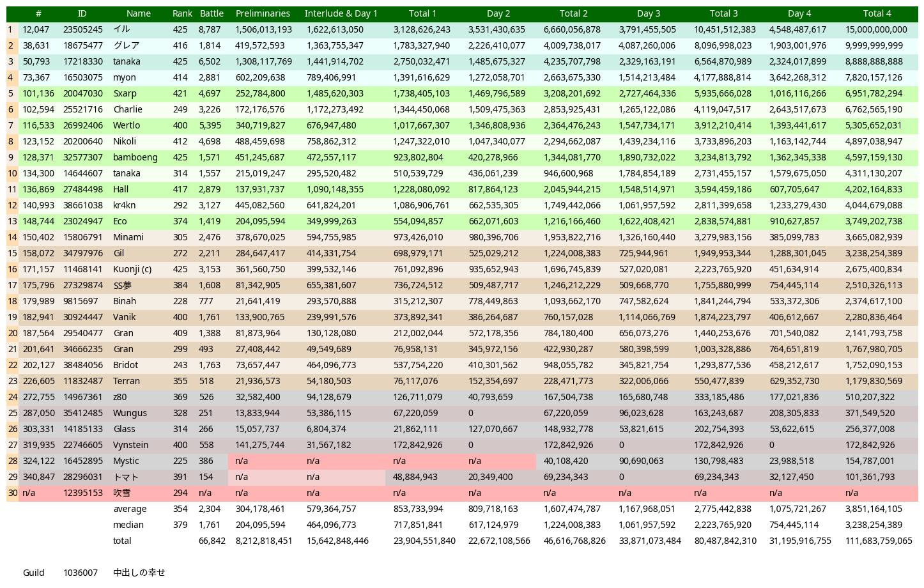Click the name cell Binah
This screenshot has height=588, width=924.
(x=125, y=301)
